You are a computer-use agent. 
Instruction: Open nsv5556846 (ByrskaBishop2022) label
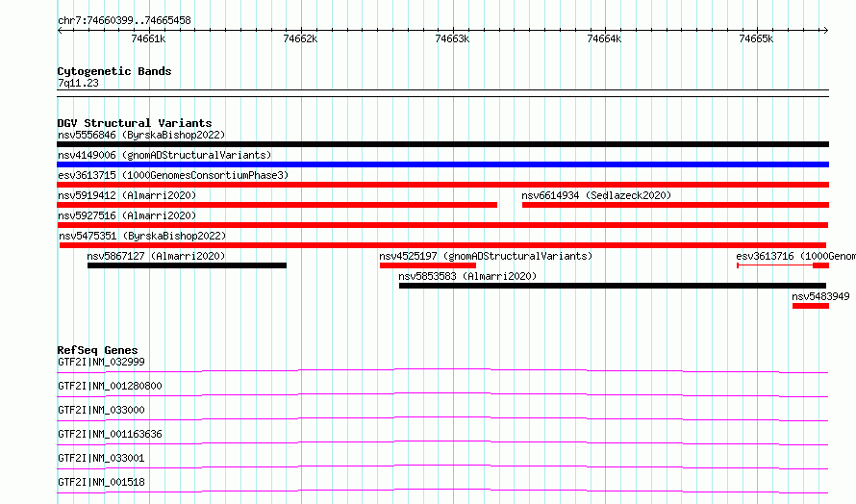(141, 135)
